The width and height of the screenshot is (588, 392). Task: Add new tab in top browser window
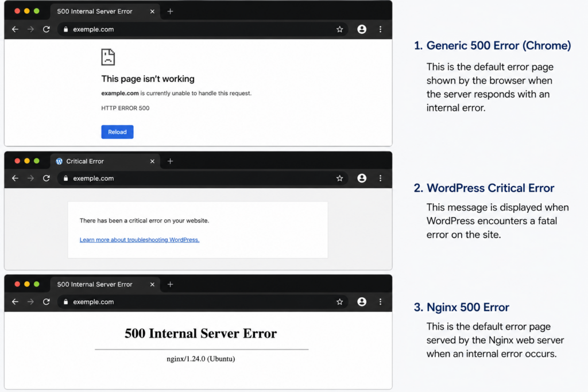click(170, 11)
